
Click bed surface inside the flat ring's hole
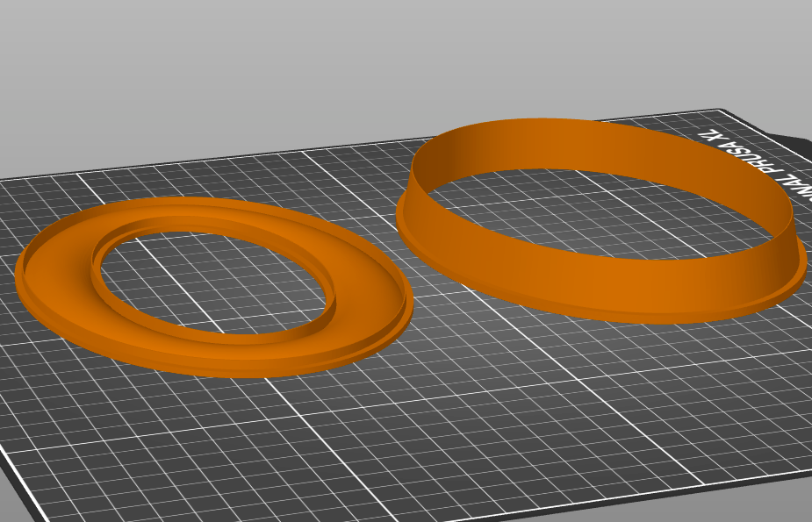tap(215, 281)
